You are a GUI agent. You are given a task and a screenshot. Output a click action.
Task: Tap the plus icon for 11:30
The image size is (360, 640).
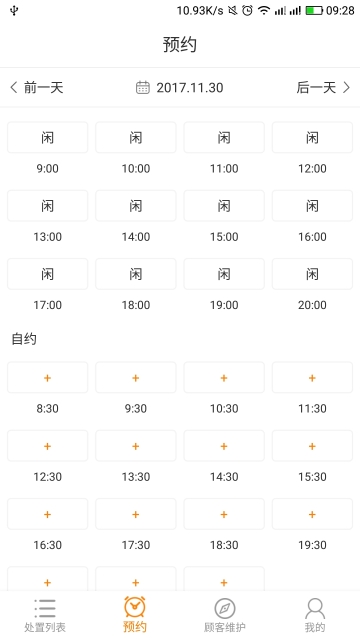pos(312,378)
